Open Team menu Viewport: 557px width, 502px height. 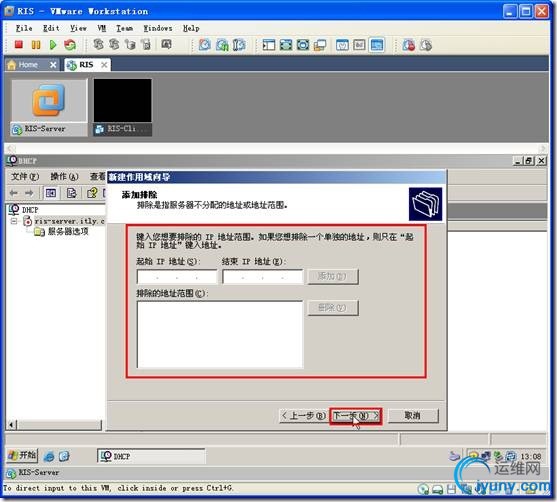(x=125, y=28)
